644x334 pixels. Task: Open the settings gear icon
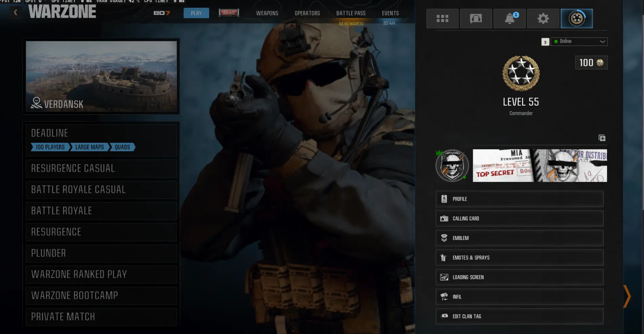(x=543, y=19)
